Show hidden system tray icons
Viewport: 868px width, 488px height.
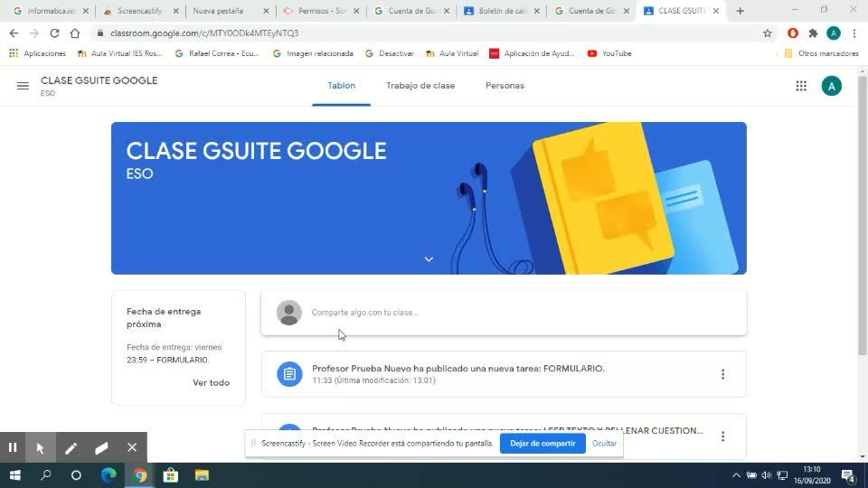click(x=736, y=475)
